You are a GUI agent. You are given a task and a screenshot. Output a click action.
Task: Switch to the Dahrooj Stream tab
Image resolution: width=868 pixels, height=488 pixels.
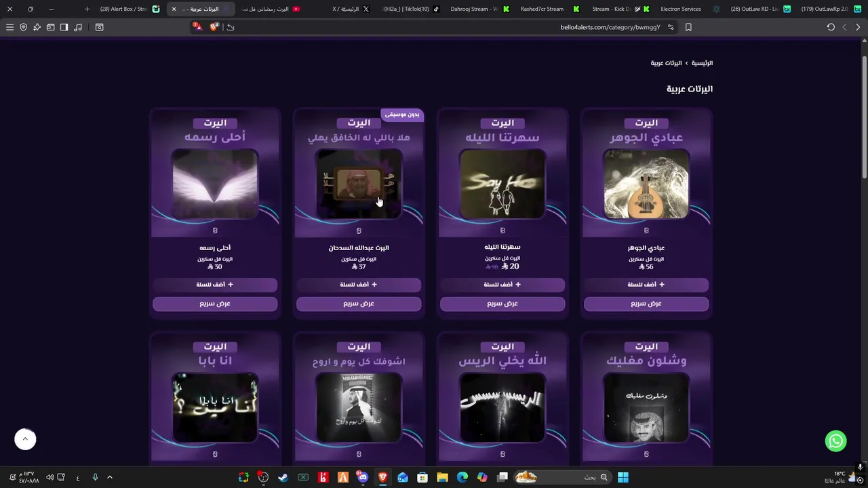click(x=479, y=9)
